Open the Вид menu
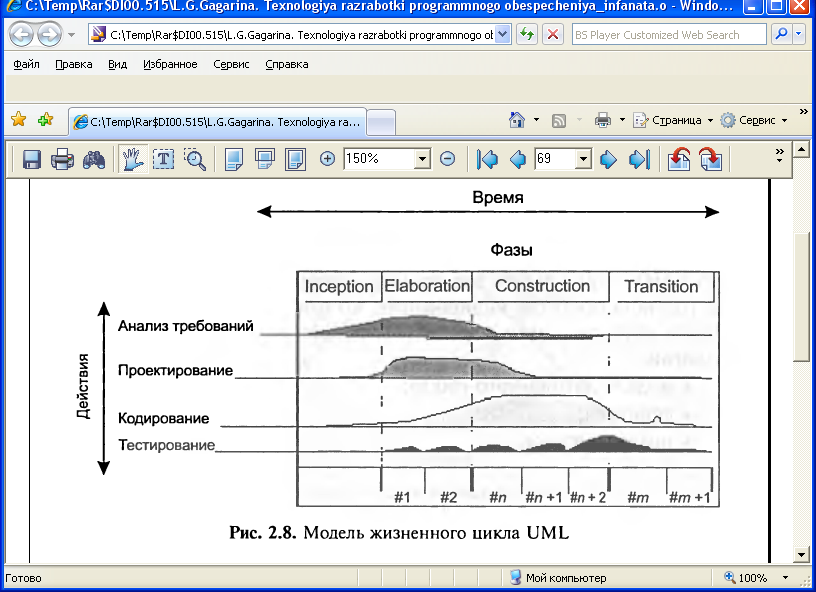The height and width of the screenshot is (592, 816). pyautogui.click(x=118, y=64)
